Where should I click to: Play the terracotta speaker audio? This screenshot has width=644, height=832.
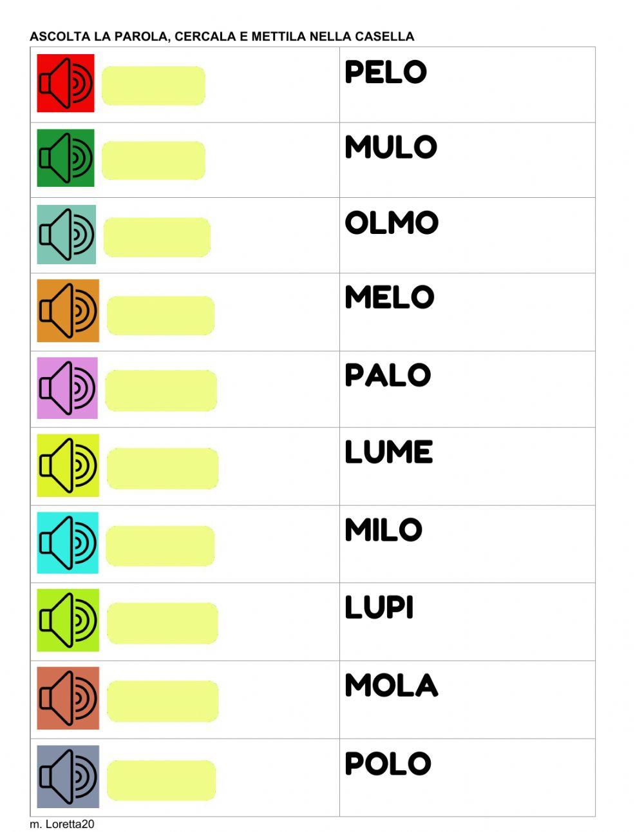point(68,698)
